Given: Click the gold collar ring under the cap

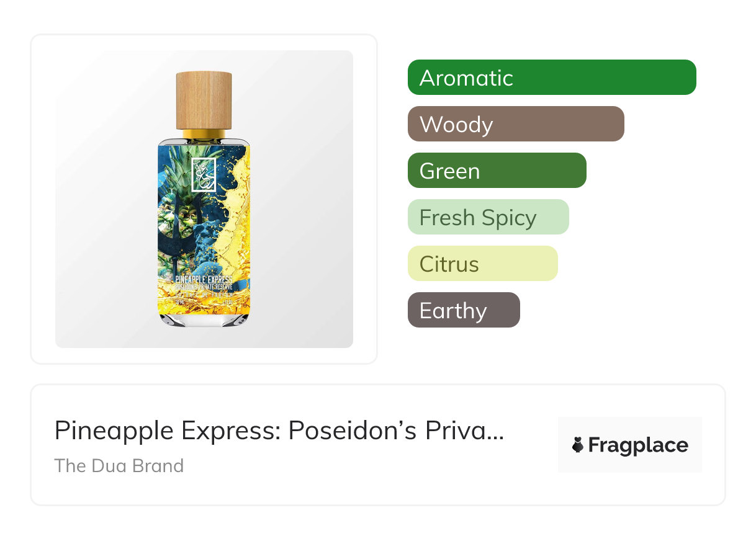Looking at the screenshot, I should click(204, 134).
